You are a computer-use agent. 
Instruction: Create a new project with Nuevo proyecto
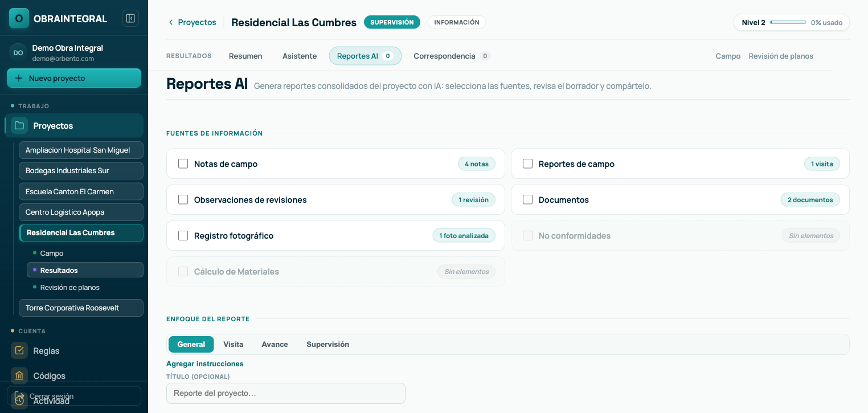74,78
